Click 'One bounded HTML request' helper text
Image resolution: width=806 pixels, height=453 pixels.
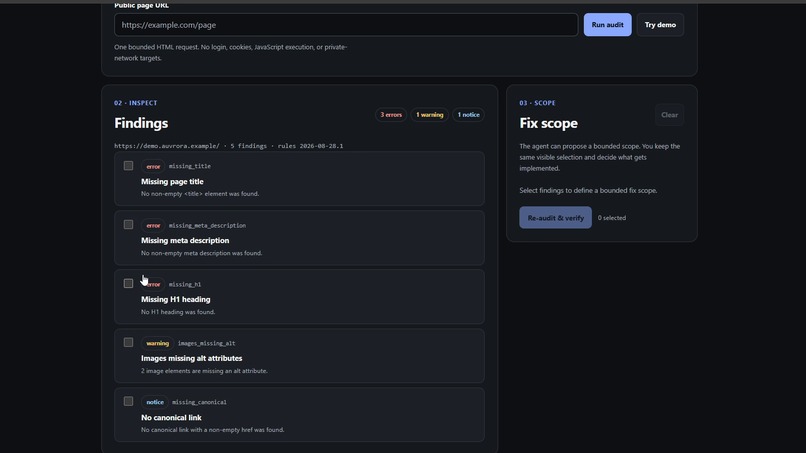click(x=231, y=52)
